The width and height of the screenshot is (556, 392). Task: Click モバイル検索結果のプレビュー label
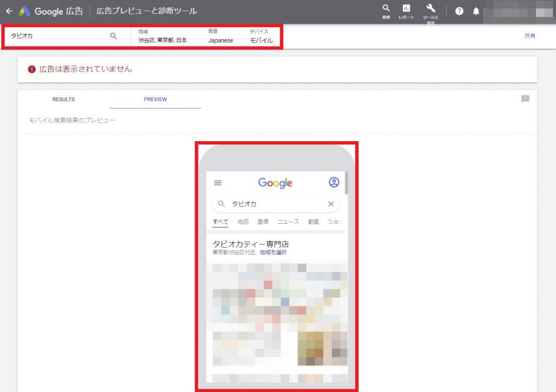(x=72, y=121)
